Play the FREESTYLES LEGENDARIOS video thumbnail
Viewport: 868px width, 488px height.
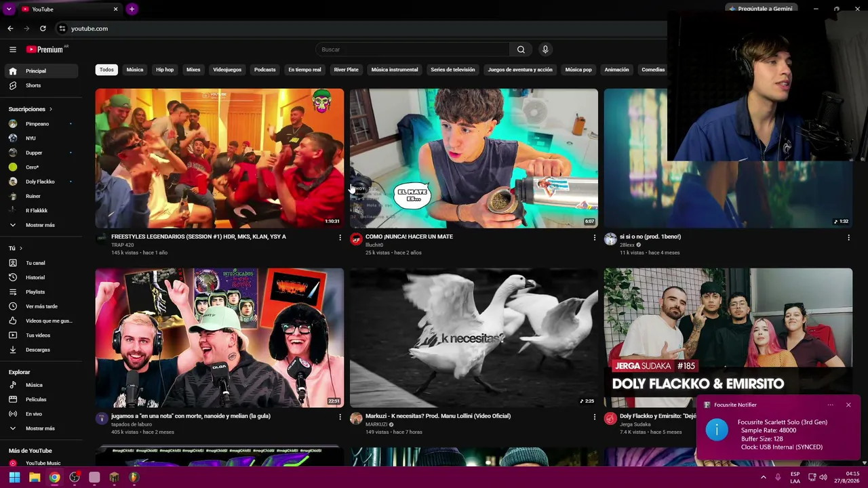[x=220, y=159]
